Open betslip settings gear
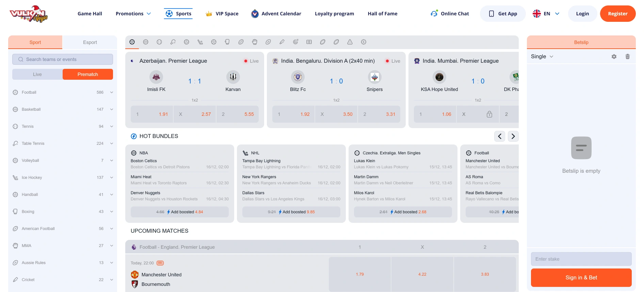This screenshot has height=292, width=644. pyautogui.click(x=614, y=57)
